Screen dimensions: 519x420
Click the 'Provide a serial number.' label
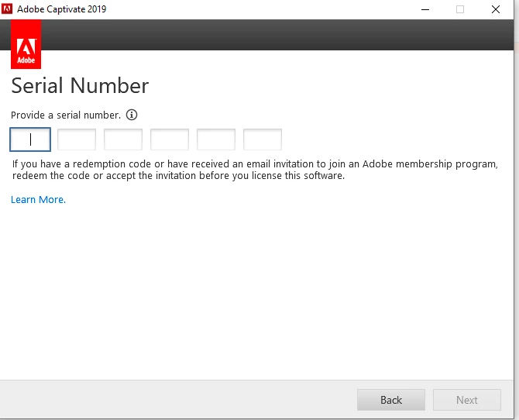[x=66, y=115]
